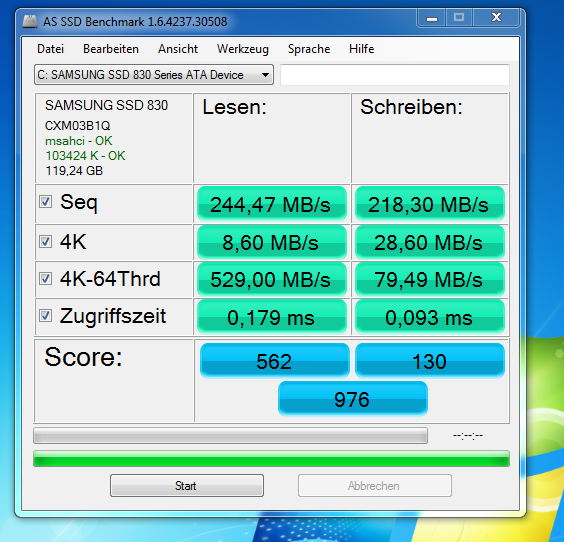Toggle the 4K test checkbox
This screenshot has height=542, width=564.
(x=45, y=242)
